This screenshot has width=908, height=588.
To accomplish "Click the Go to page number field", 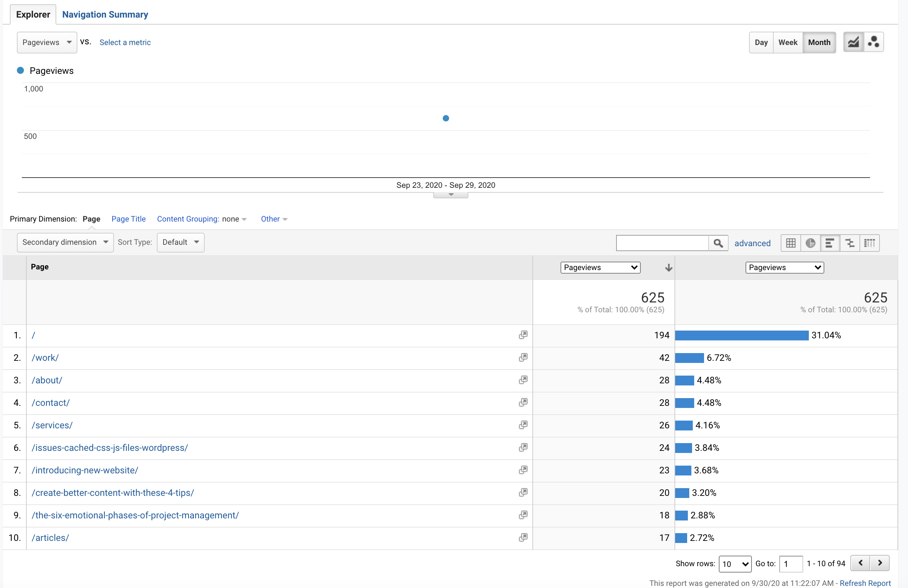I will click(791, 564).
